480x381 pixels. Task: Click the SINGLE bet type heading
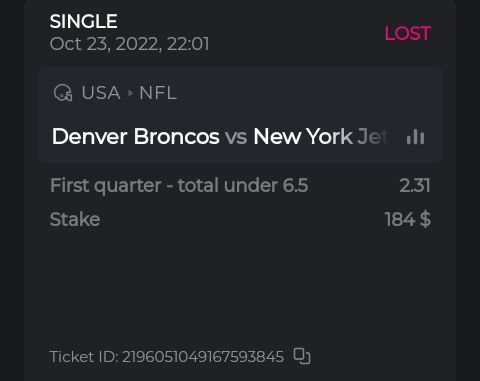[x=83, y=21]
